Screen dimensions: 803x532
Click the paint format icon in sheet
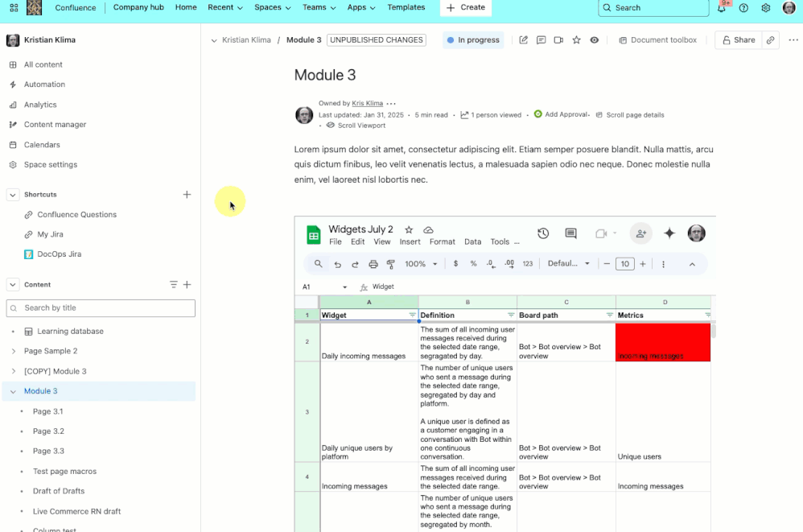[391, 264]
